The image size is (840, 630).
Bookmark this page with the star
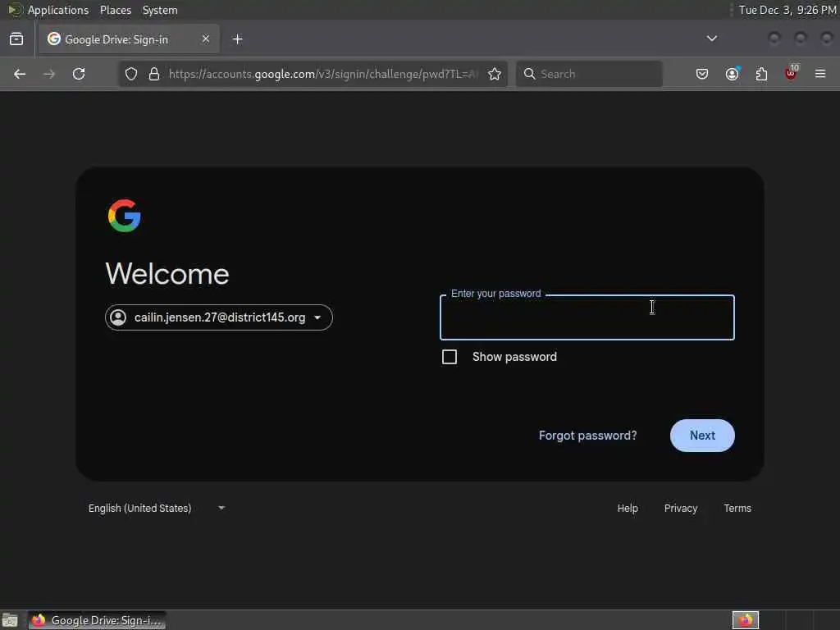point(495,74)
